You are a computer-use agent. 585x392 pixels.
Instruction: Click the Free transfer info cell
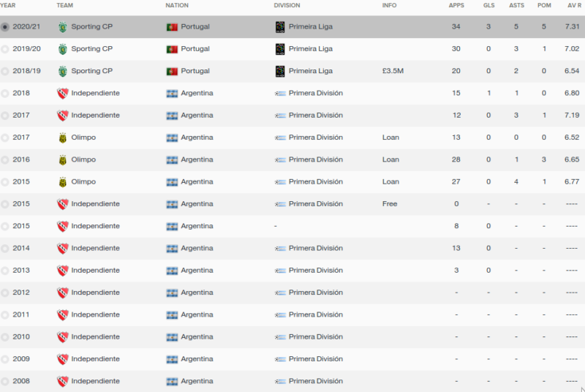pos(390,204)
